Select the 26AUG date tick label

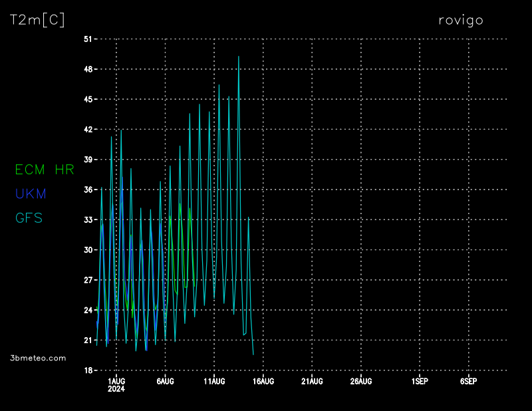tap(361, 381)
